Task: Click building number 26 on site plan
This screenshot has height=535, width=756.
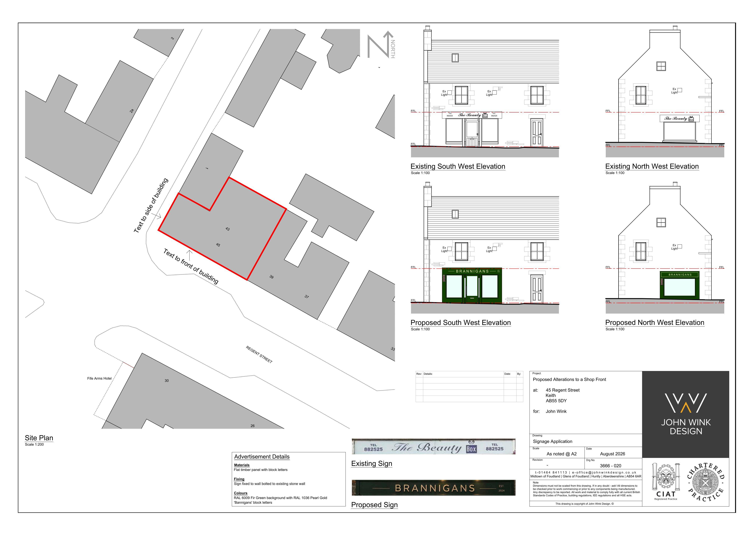Action: point(252,426)
